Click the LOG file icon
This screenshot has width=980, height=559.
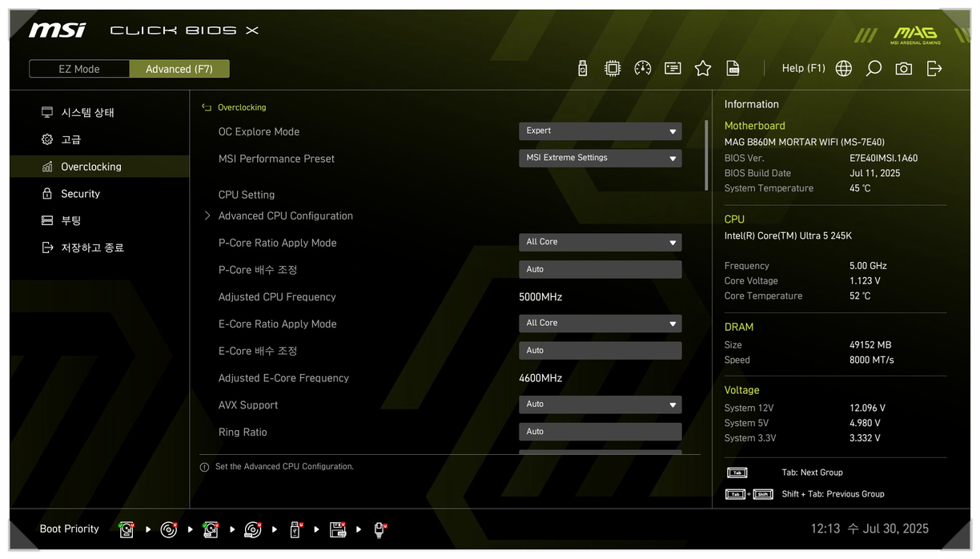point(733,69)
